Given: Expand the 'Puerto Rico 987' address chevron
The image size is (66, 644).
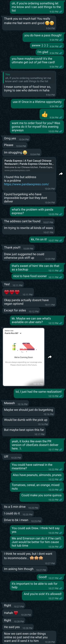Looking at the screenshot, I should [20, 333].
